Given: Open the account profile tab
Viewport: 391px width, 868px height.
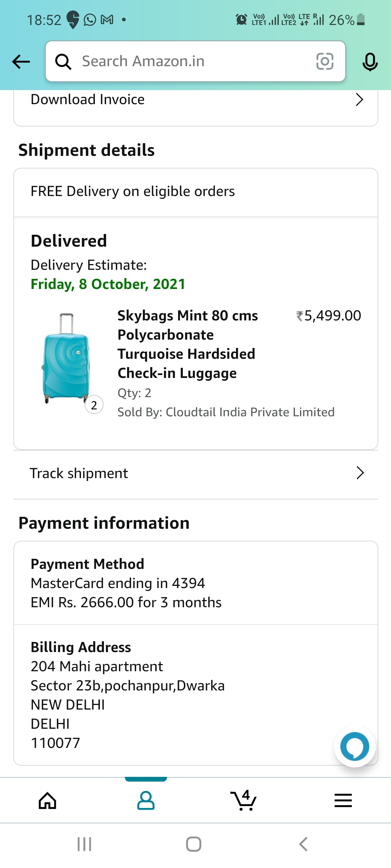Looking at the screenshot, I should [146, 800].
